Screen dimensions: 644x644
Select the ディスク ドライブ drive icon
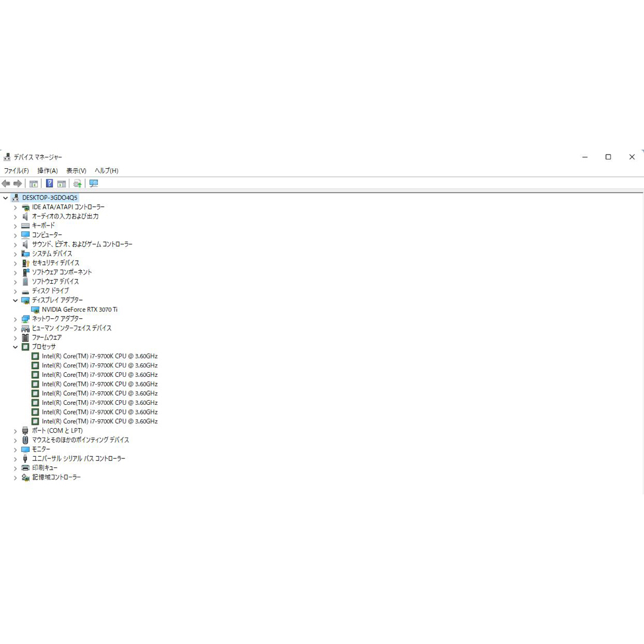click(26, 291)
